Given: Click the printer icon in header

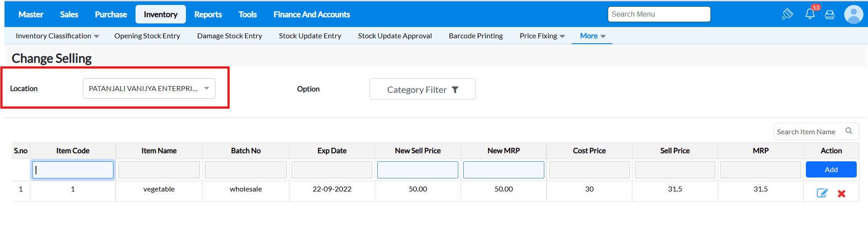Looking at the screenshot, I should pos(830,14).
